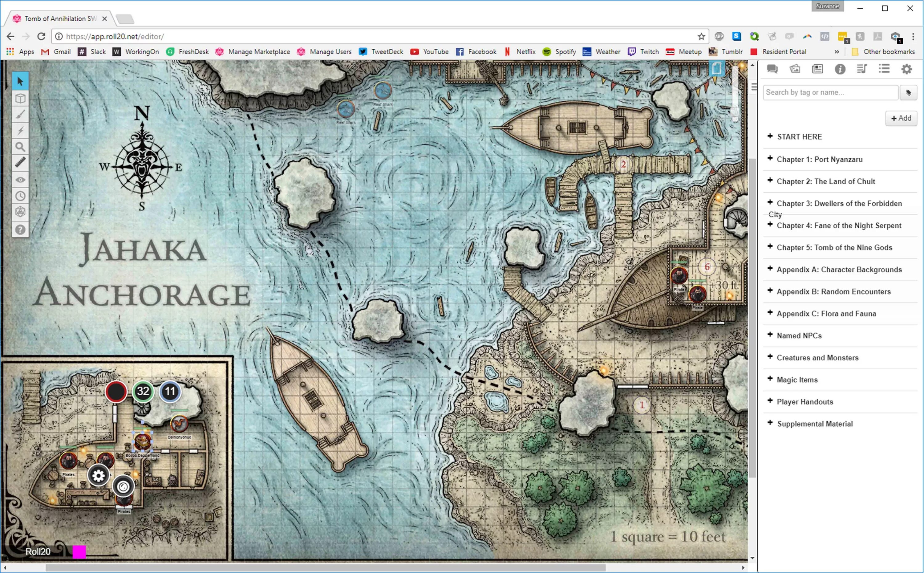Click the Add button in journal
The width and height of the screenshot is (924, 573).
click(901, 118)
